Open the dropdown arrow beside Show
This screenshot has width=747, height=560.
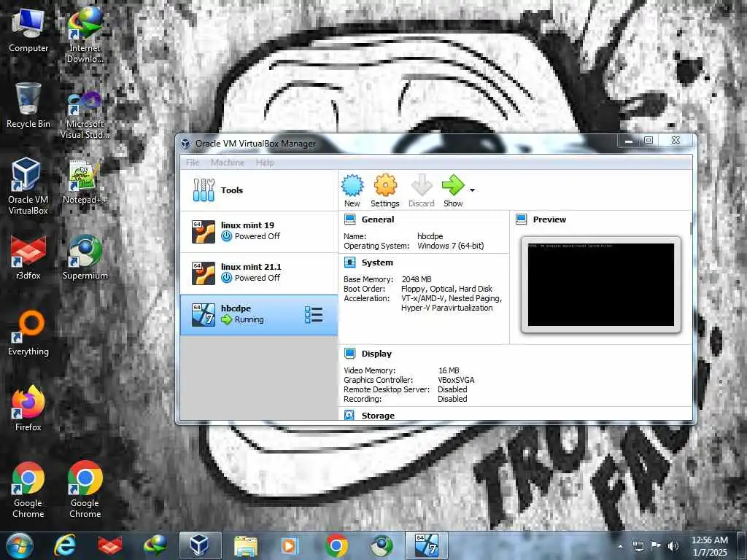point(472,190)
